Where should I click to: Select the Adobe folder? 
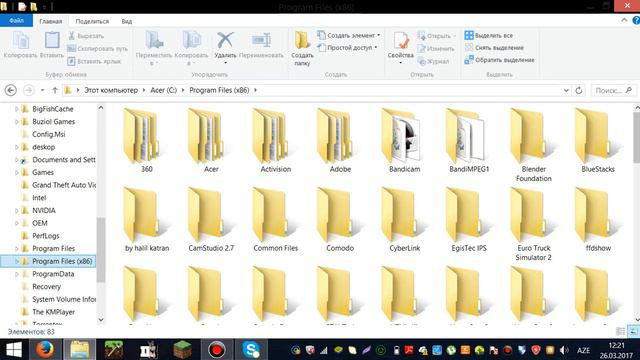(340, 141)
